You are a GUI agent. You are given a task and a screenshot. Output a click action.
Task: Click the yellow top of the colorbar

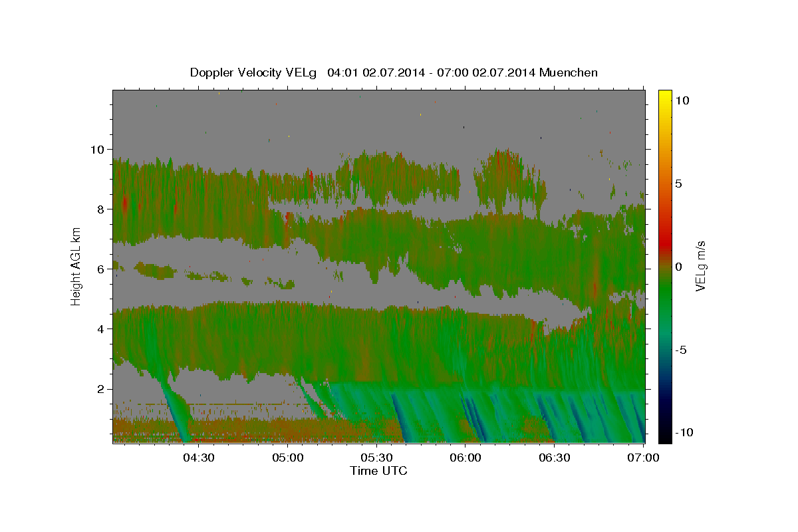point(665,96)
